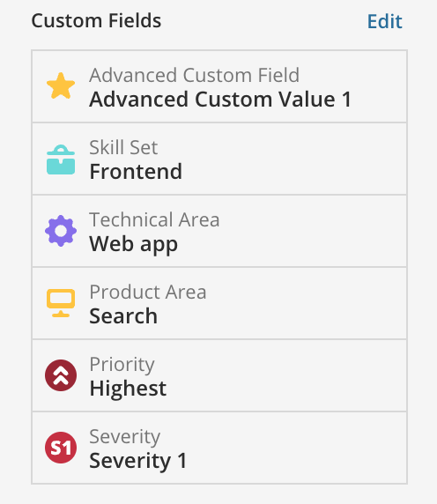
Task: Click the Severity field label
Action: 125,437
